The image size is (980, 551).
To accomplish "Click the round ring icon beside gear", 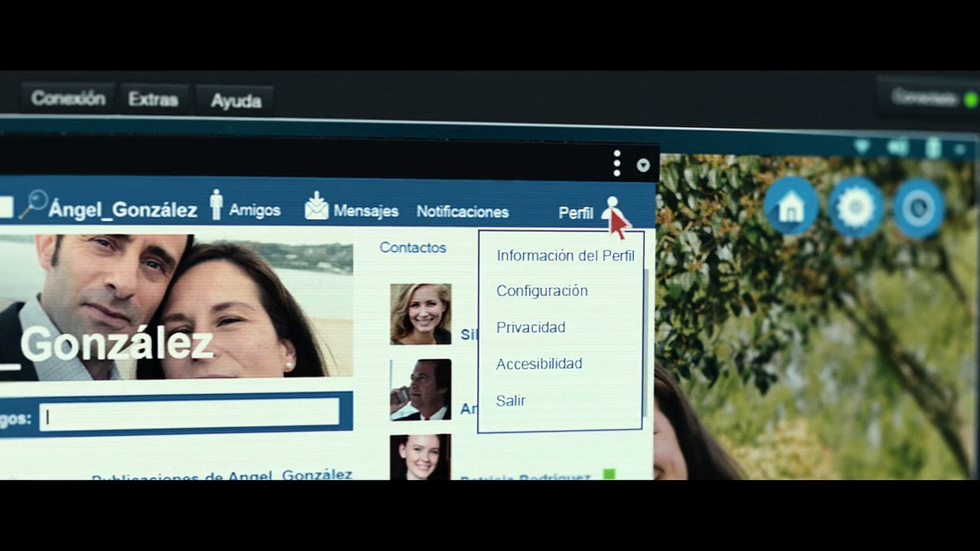I will (918, 208).
